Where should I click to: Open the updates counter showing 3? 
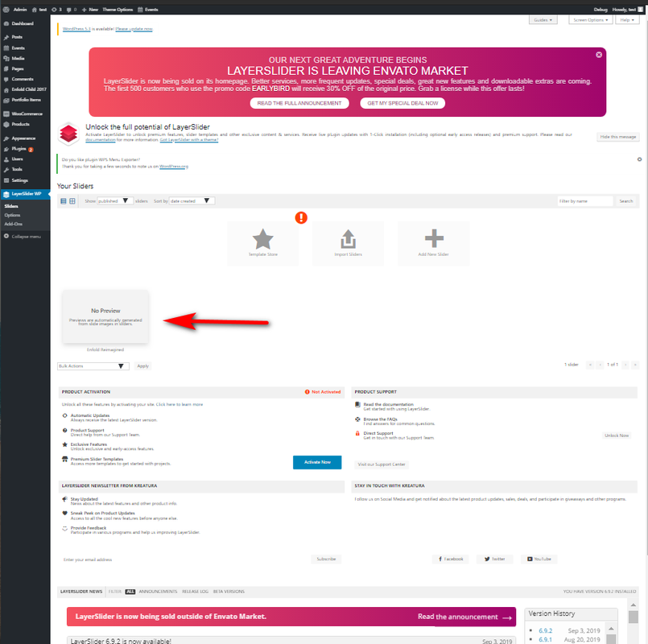[56, 9]
